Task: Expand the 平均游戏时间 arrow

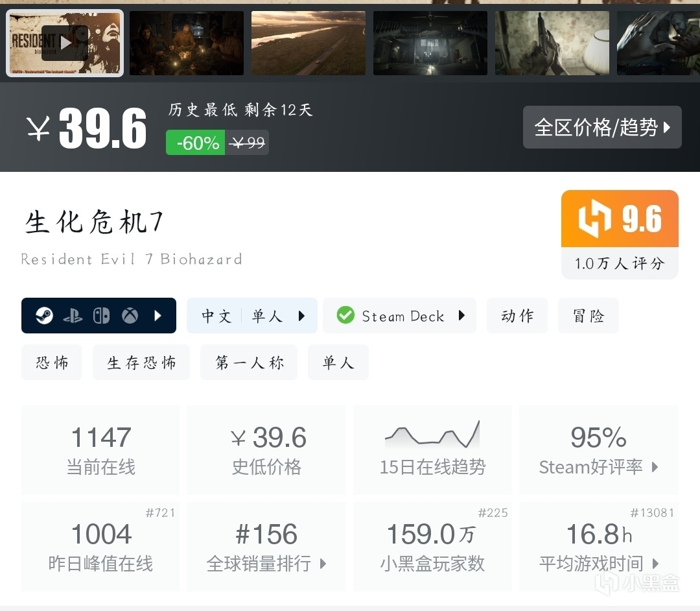Action: 655,564
